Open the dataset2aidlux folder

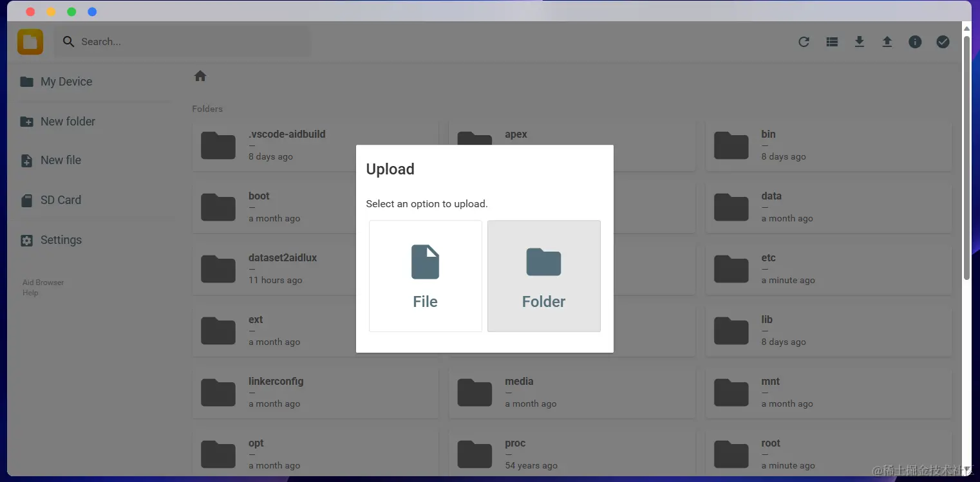click(316, 269)
